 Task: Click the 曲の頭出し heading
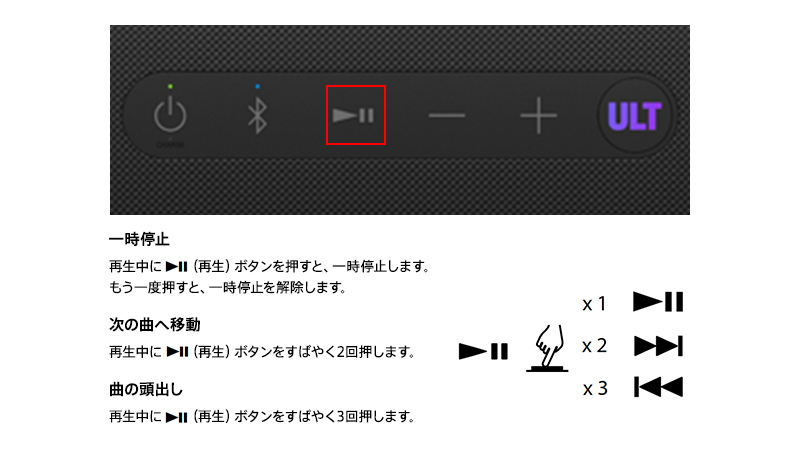coord(146,389)
